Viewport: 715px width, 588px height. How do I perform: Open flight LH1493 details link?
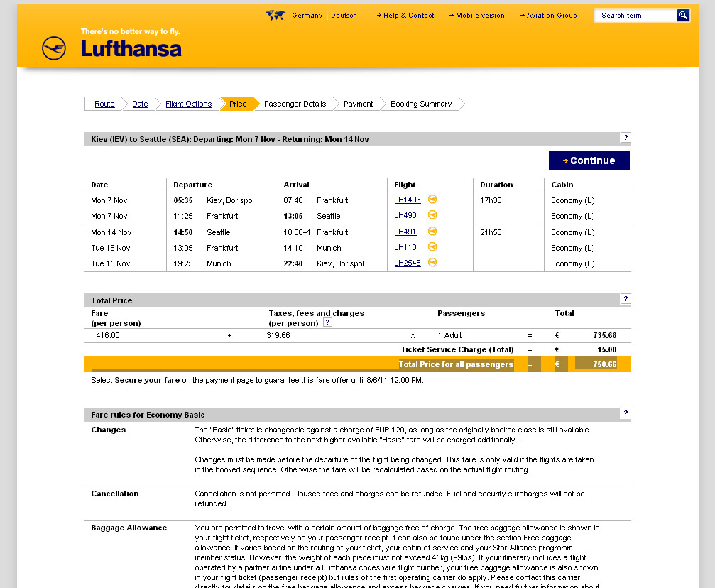[x=408, y=200]
